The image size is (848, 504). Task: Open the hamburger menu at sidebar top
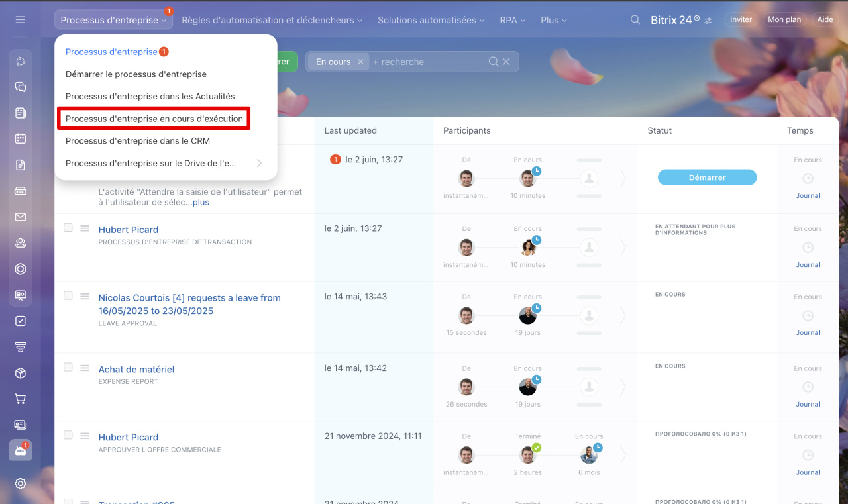tap(21, 20)
